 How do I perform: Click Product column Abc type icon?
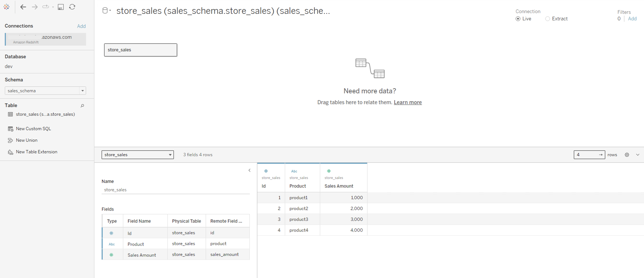pos(294,171)
